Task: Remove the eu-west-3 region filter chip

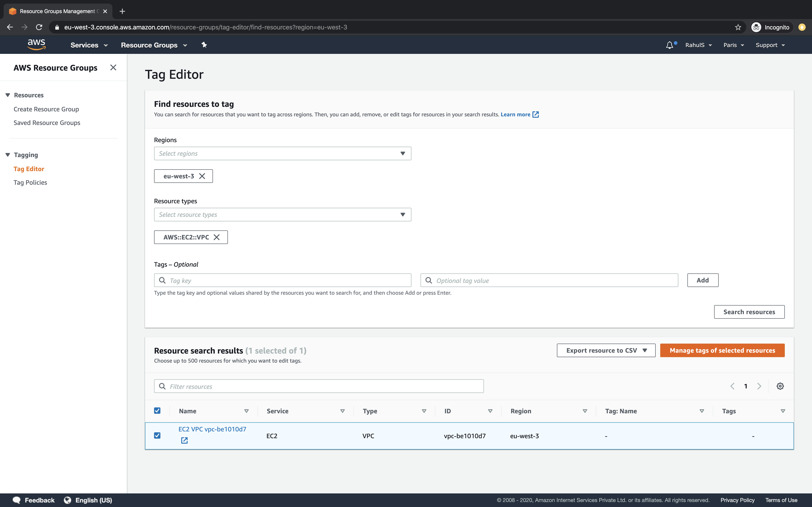Action: tap(202, 176)
